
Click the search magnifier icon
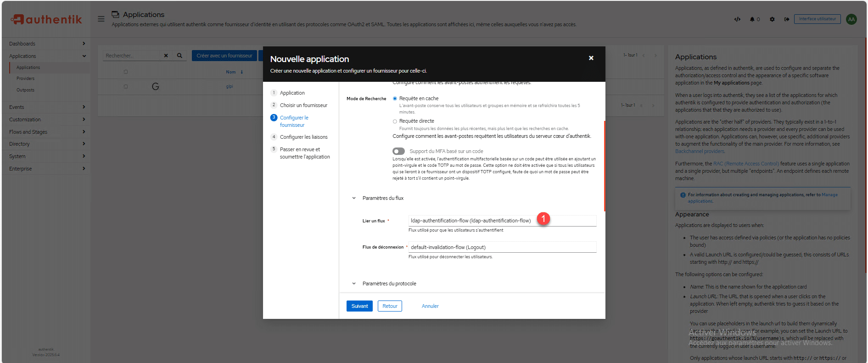tap(179, 56)
